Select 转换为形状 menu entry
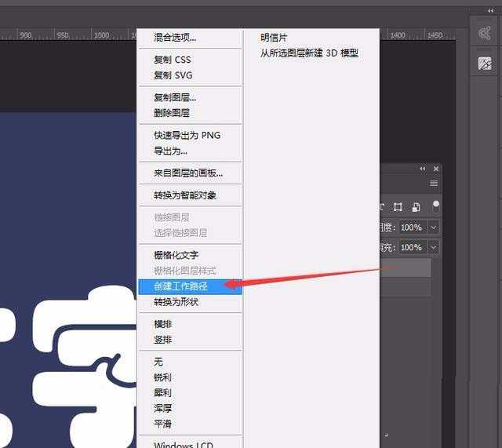Viewport: 502px width, 448px height. (x=176, y=302)
